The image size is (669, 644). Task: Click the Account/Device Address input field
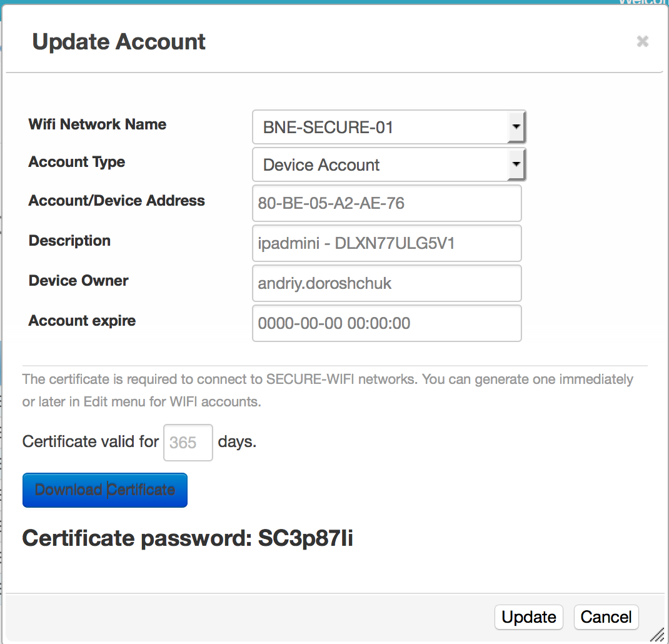(x=386, y=203)
